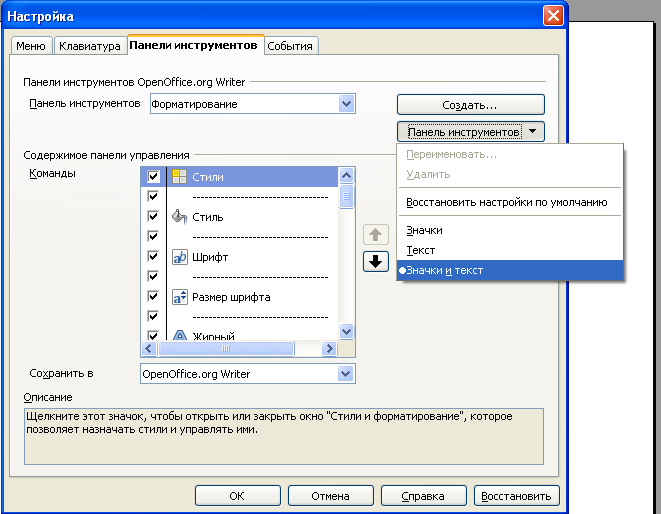Click the Восстановить button
This screenshot has width=661, height=514.
pyautogui.click(x=517, y=495)
